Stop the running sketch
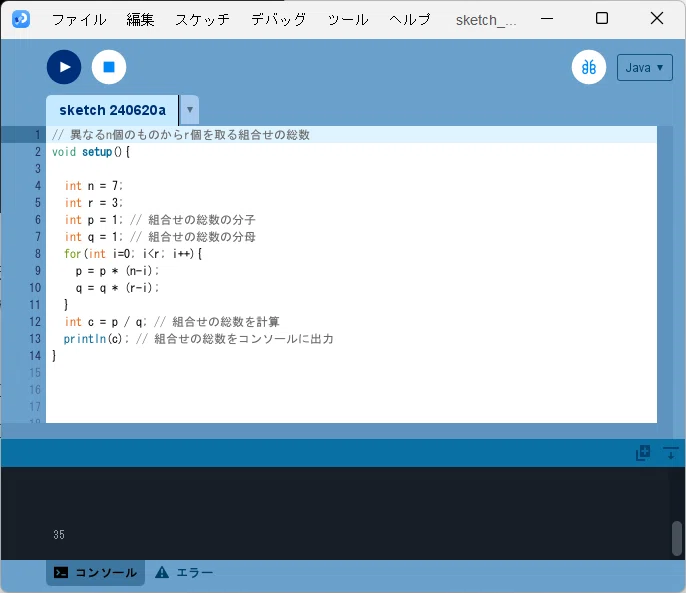The width and height of the screenshot is (686, 593). (109, 67)
